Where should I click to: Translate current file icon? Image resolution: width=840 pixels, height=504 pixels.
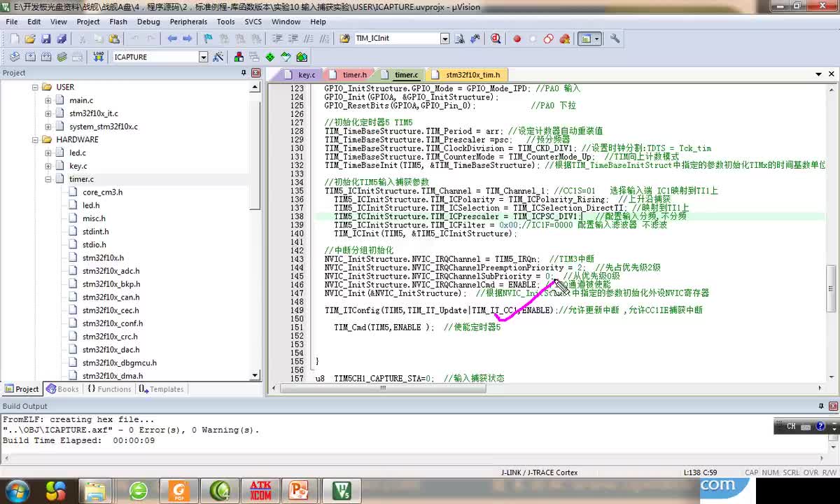(14, 57)
